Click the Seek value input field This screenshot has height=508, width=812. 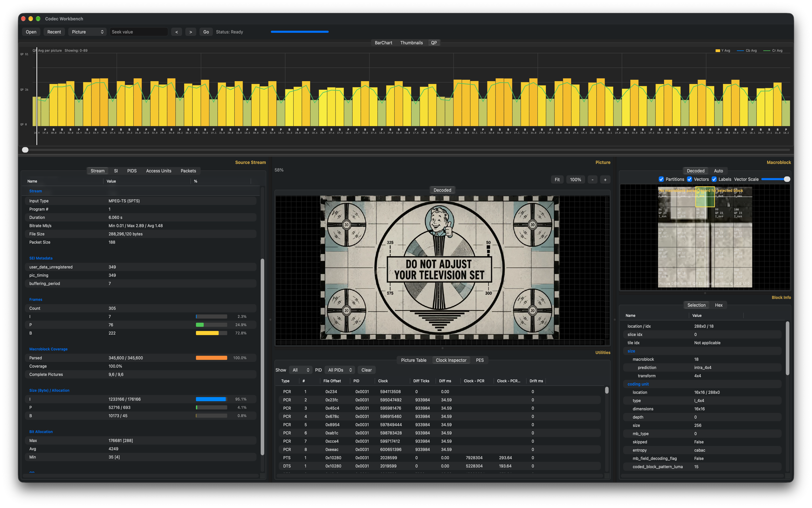pyautogui.click(x=139, y=32)
